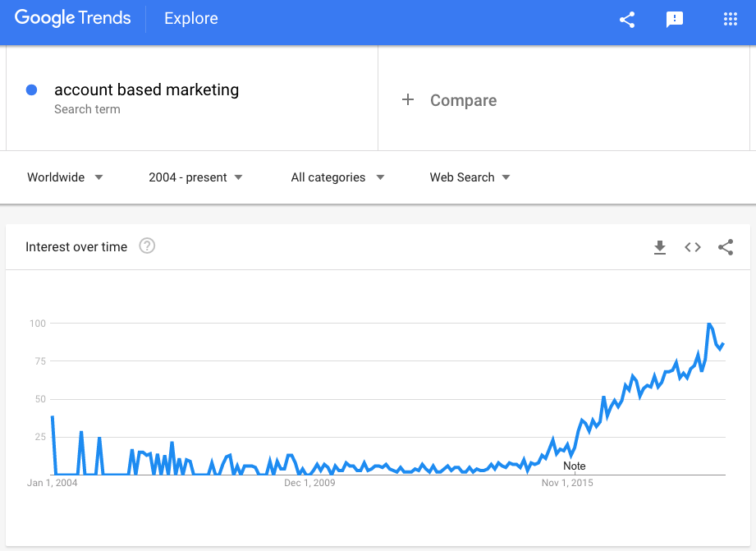
Task: Click the Search term subtitle label
Action: [x=87, y=109]
